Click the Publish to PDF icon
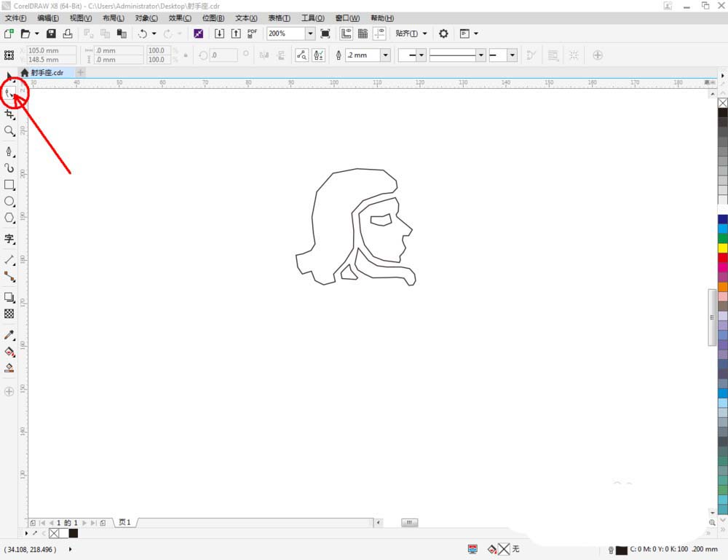 click(252, 33)
